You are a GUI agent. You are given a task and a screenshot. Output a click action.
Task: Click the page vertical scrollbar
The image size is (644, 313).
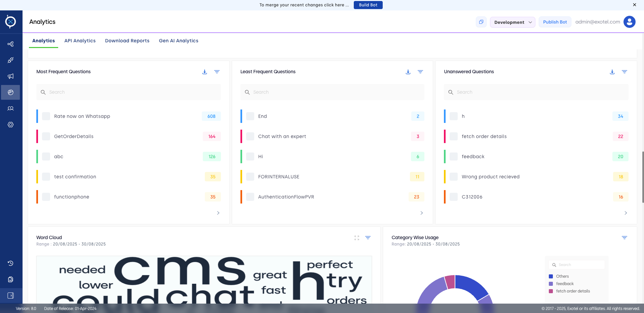coord(643,177)
